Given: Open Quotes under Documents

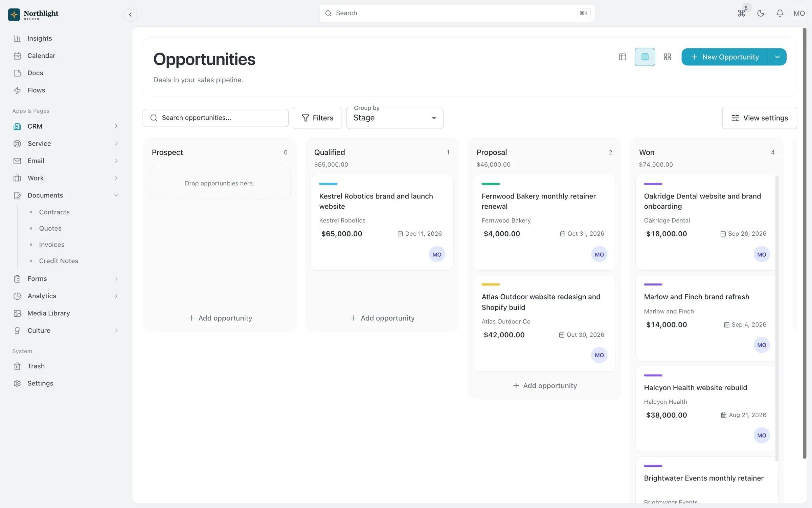Looking at the screenshot, I should [x=50, y=228].
